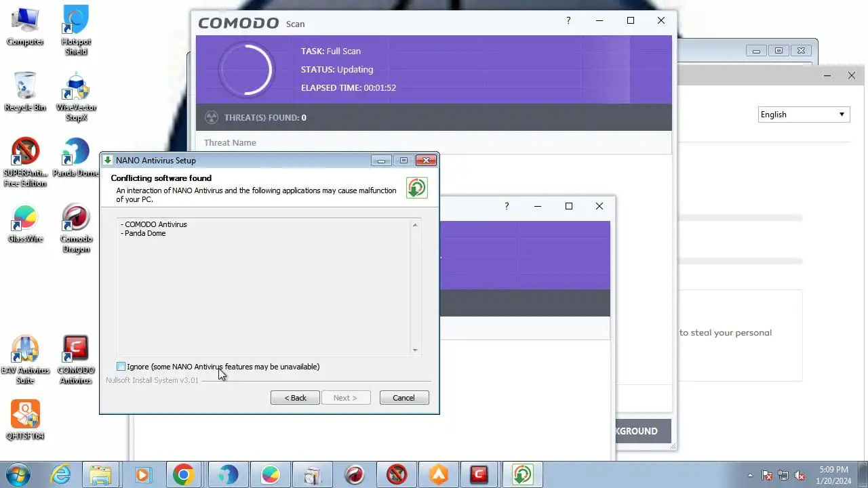Click the disabled Next button in the NANO setup
The height and width of the screenshot is (488, 868).
coord(345,398)
